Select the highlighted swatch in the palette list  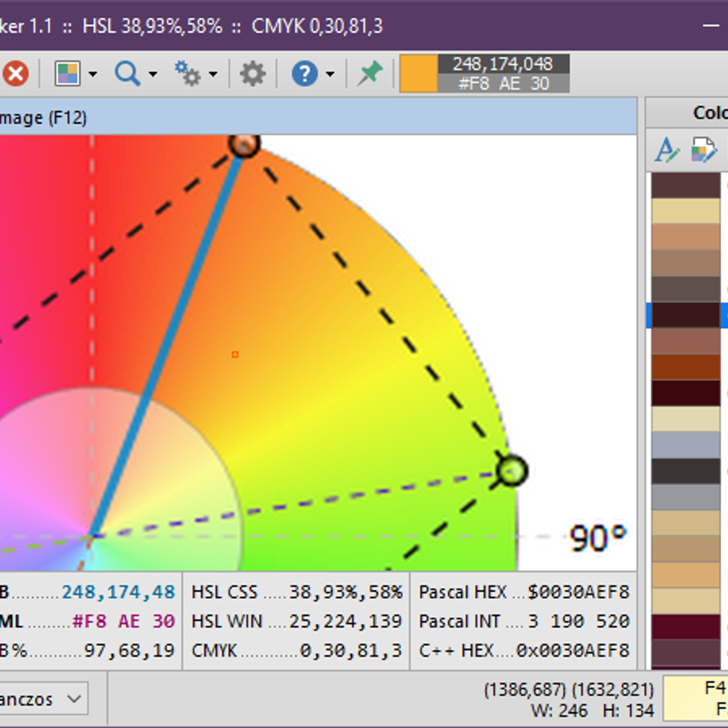click(x=684, y=315)
